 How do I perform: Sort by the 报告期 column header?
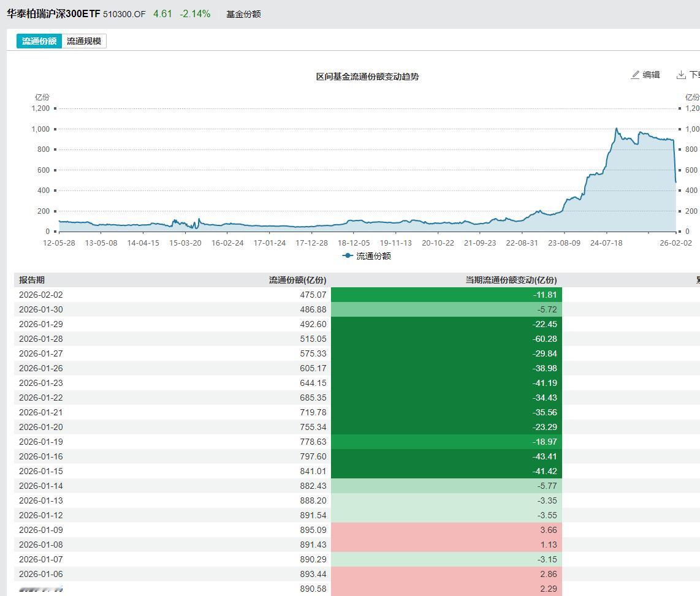32,280
